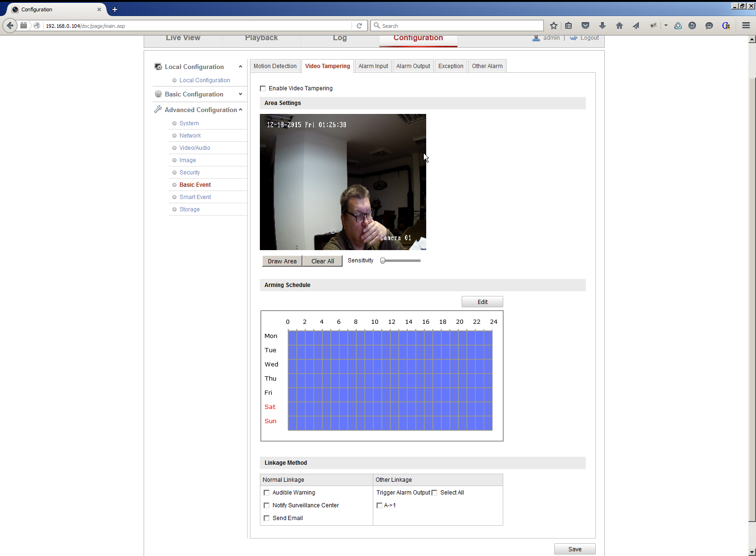This screenshot has width=756, height=556.
Task: Open the blue droplet extension icon
Action: point(678,26)
